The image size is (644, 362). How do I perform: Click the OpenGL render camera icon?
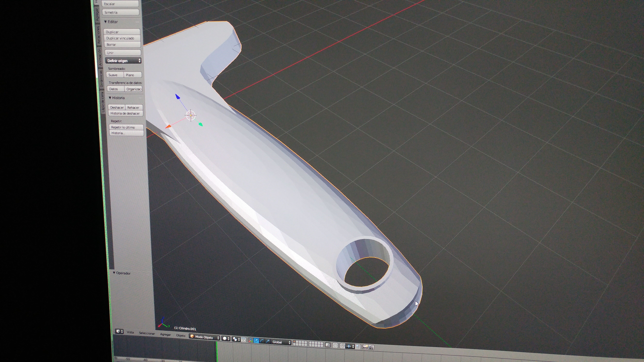(365, 347)
